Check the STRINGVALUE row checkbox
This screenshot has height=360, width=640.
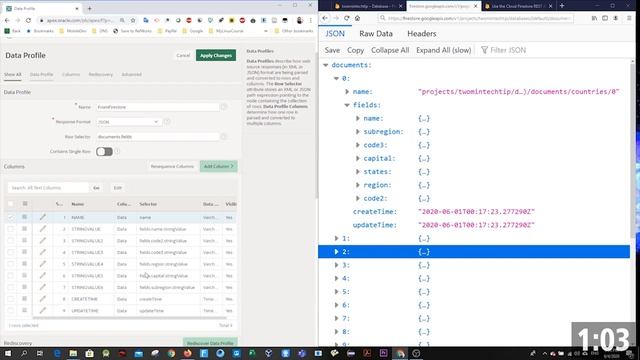(11, 229)
